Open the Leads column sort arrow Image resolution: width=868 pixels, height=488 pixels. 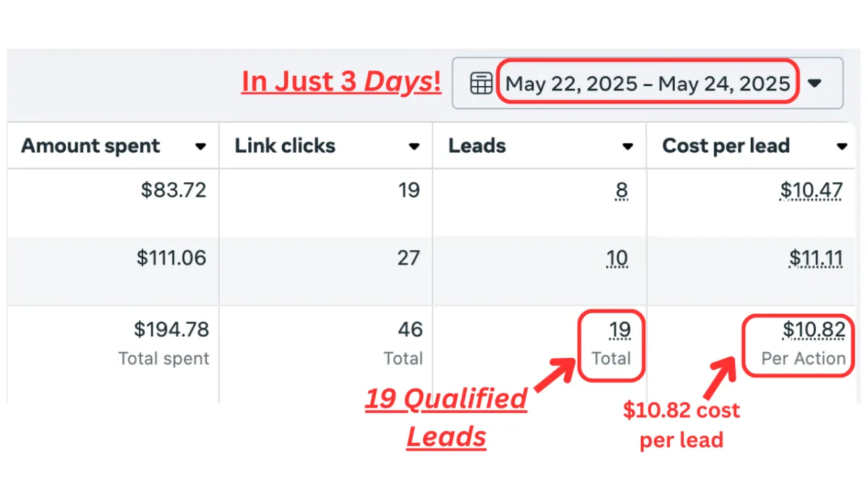628,147
